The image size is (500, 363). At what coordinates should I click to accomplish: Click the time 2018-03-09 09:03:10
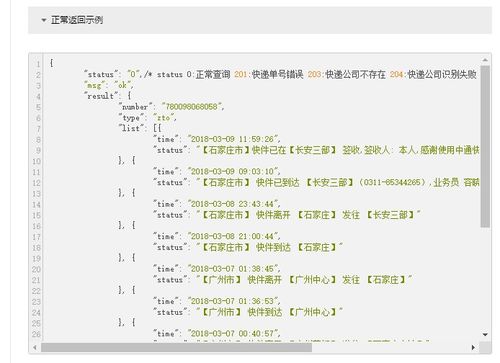[x=232, y=171]
